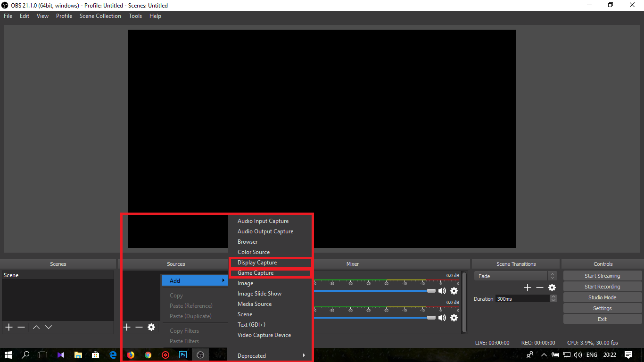Open Visual Studio from the taskbar

coord(61,355)
